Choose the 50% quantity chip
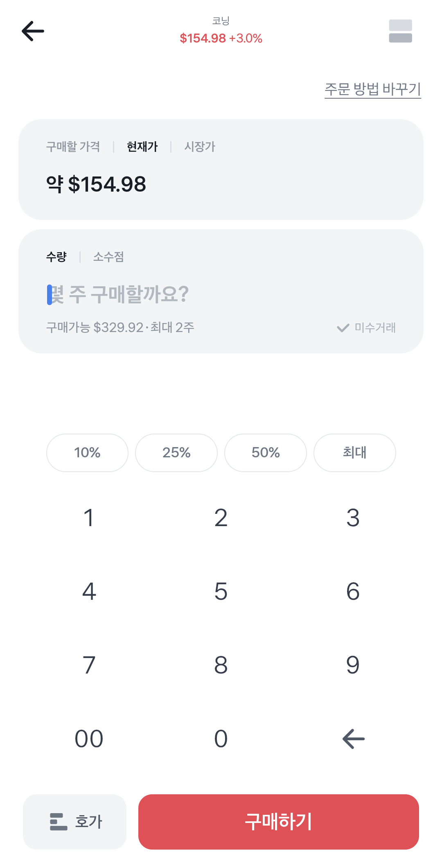Viewport: 442px width, 868px height. point(266,452)
